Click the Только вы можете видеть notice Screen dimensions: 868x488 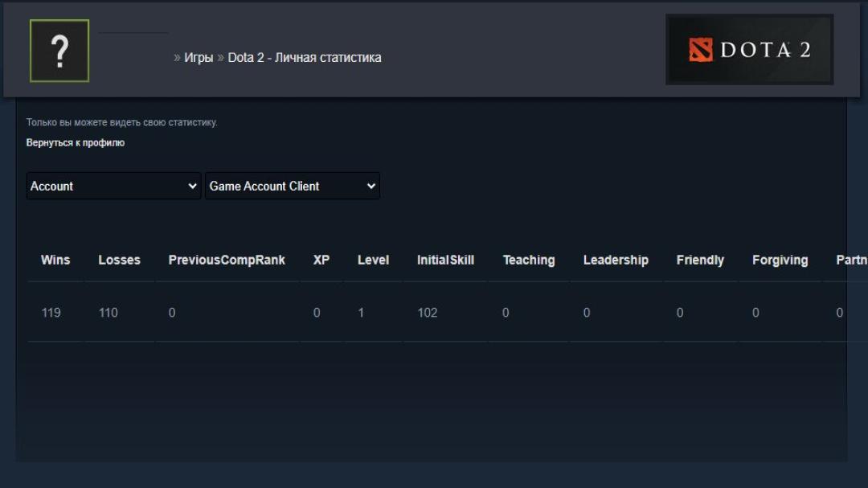(122, 122)
